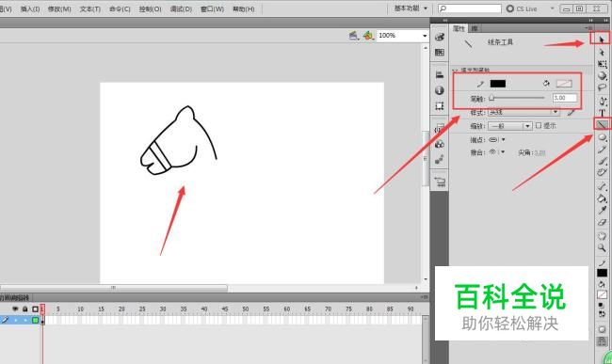
Task: Open the Debug (D) menu
Action: point(181,9)
